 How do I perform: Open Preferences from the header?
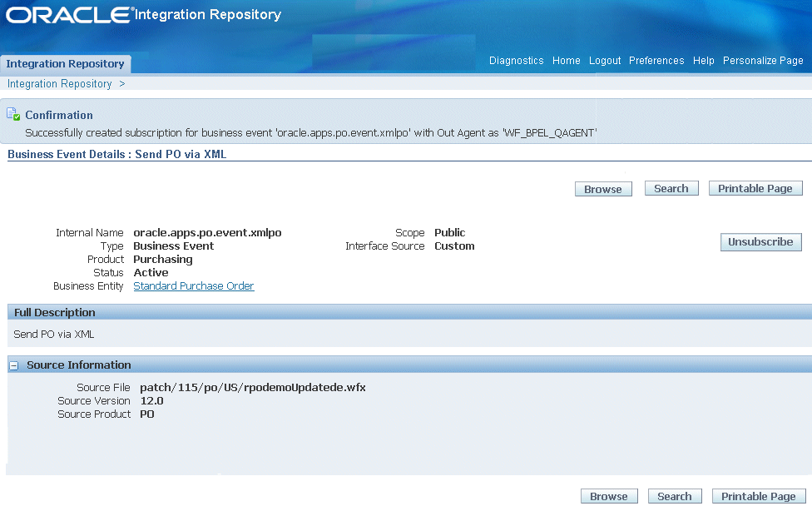(656, 61)
